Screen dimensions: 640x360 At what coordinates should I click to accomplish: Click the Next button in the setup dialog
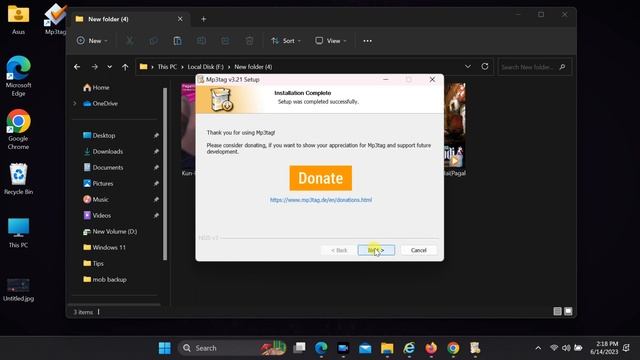tap(376, 250)
